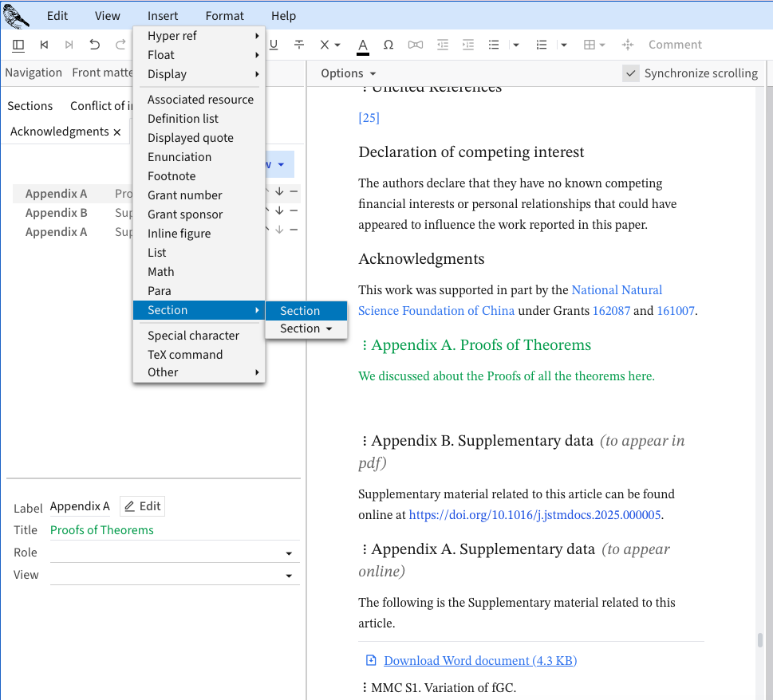Click the undo arrow icon
773x700 pixels.
click(95, 45)
